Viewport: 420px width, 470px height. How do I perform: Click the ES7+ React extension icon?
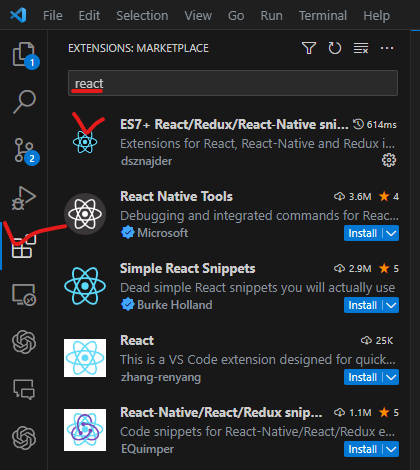point(85,142)
